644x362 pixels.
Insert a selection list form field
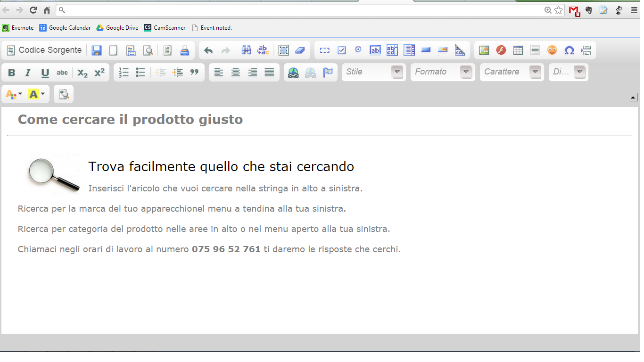[x=409, y=50]
